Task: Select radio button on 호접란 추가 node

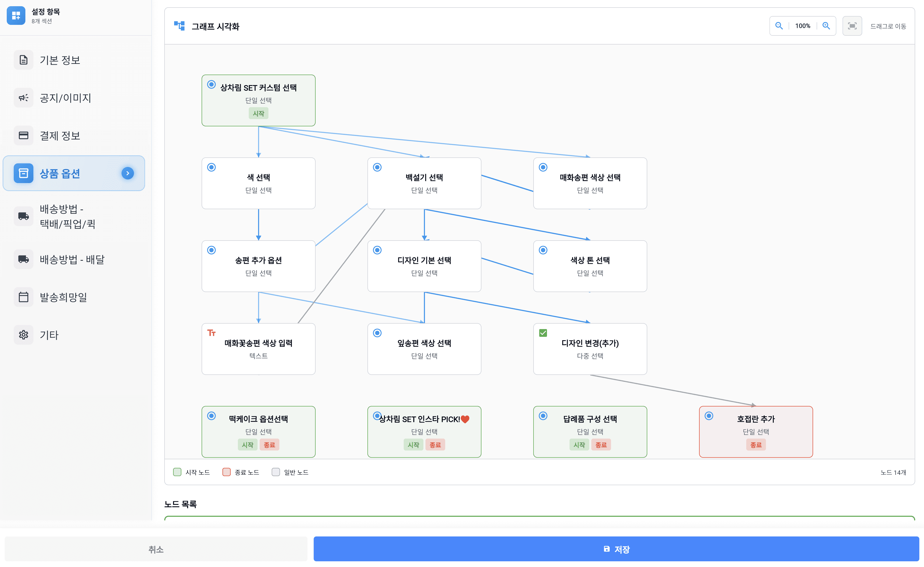Action: [x=709, y=416]
